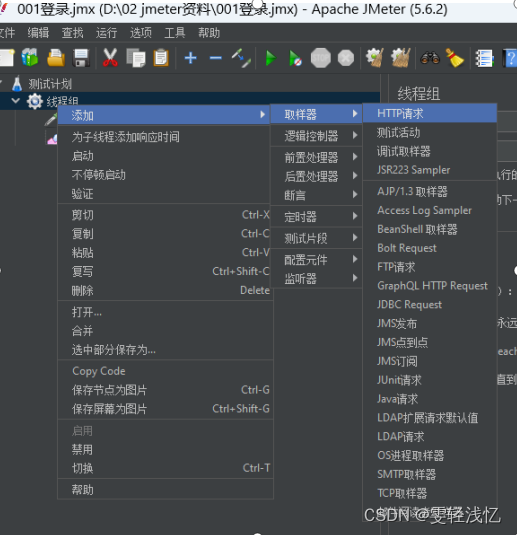Open the 帮助 menu in menu bar

click(x=209, y=33)
